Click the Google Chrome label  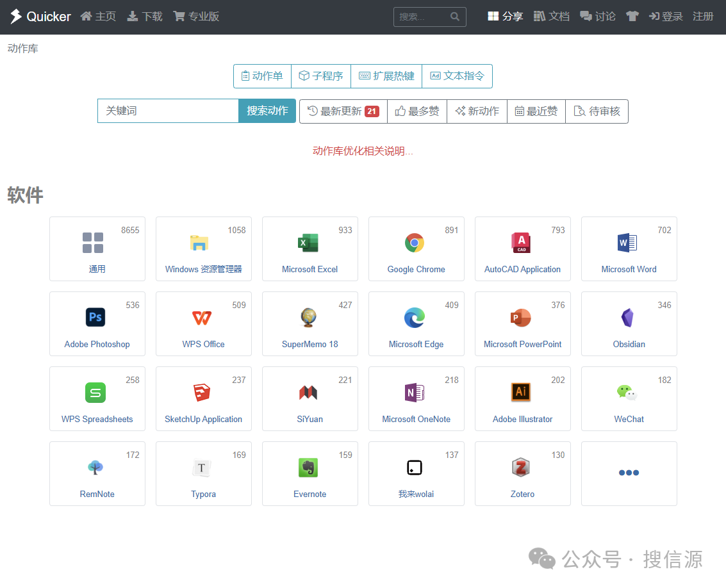(x=417, y=270)
